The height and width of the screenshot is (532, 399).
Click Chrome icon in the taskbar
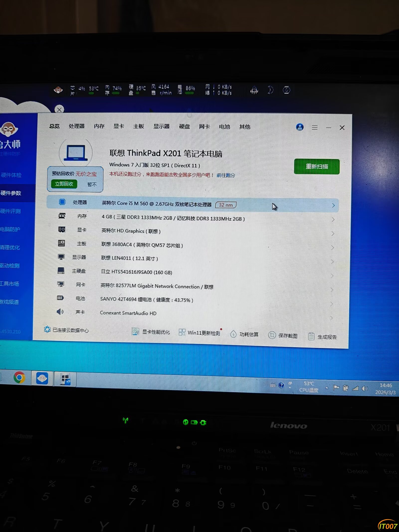[19, 377]
